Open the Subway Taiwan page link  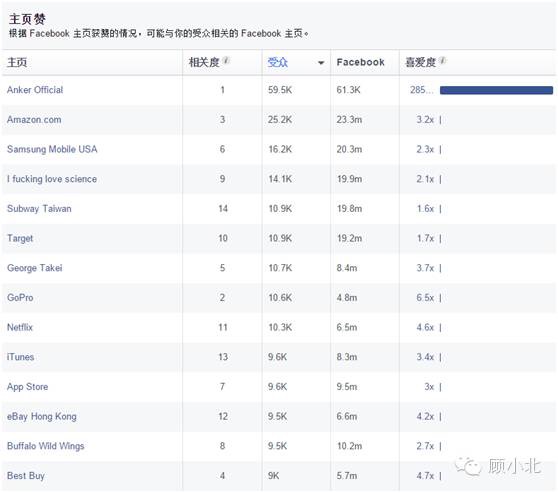coord(39,209)
